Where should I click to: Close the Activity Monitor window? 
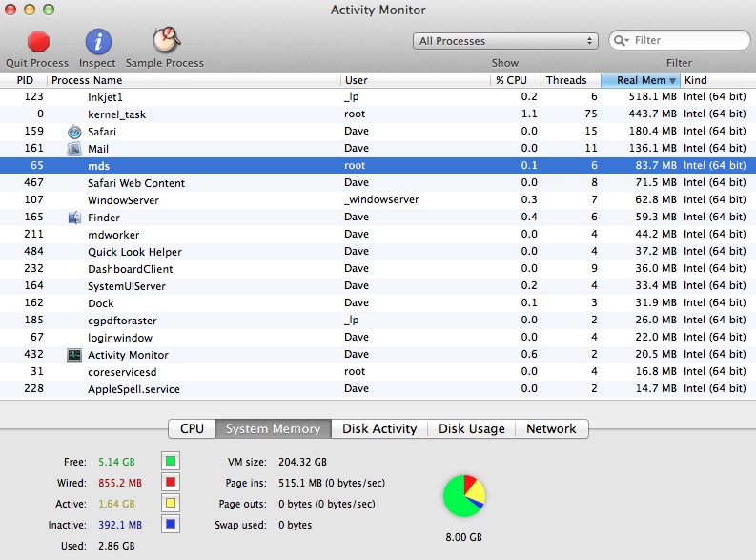tap(10, 10)
